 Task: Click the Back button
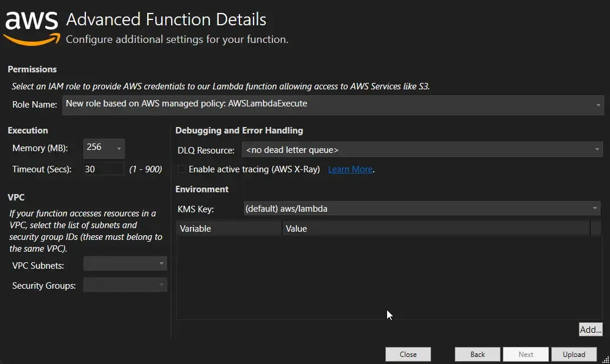pos(477,354)
